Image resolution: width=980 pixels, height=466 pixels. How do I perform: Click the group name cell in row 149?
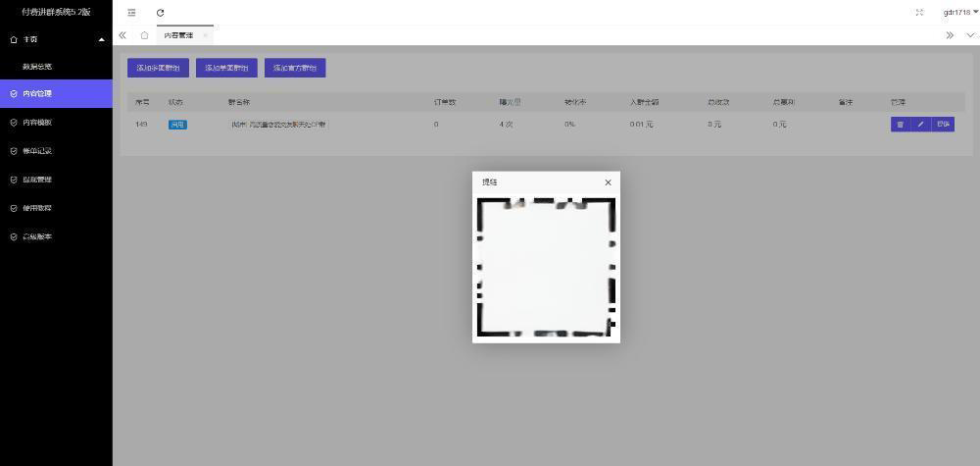pyautogui.click(x=278, y=125)
